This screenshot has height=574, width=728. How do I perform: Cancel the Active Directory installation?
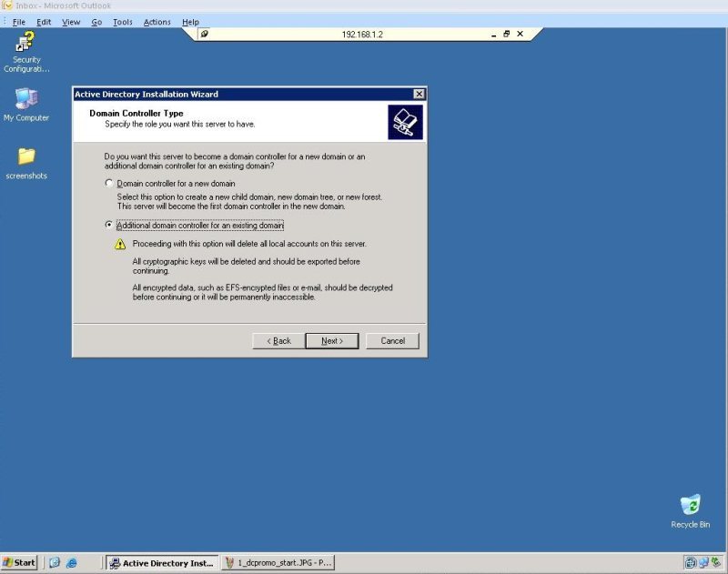click(x=393, y=341)
